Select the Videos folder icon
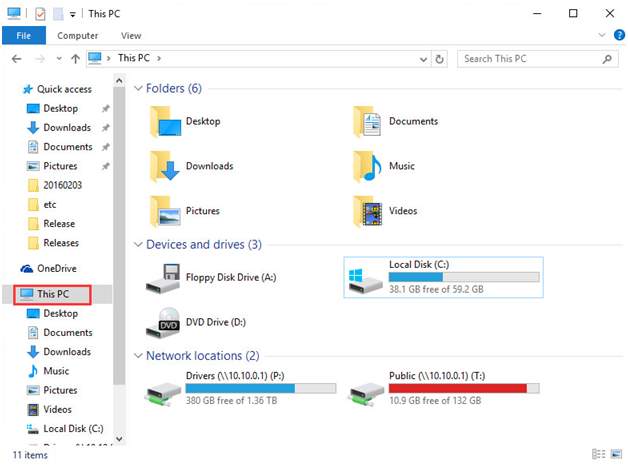The width and height of the screenshot is (628, 466). click(x=368, y=211)
